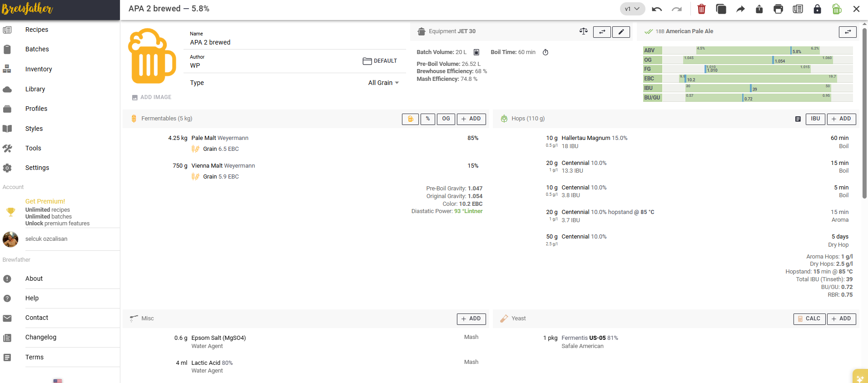Close the recipe editor
This screenshot has height=383, width=868.
856,9
